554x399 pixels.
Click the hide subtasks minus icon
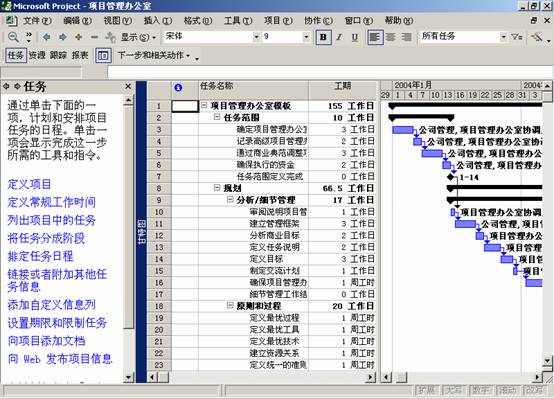click(94, 37)
